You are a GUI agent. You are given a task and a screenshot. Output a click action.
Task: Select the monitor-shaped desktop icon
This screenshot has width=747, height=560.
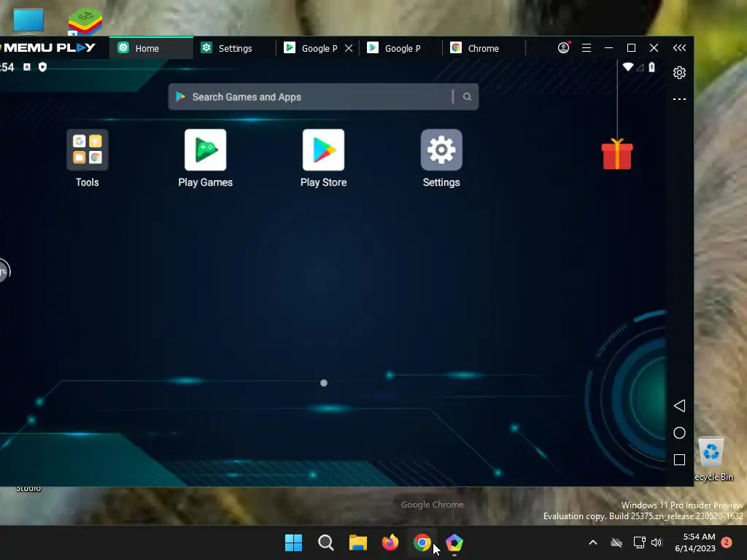[x=28, y=21]
